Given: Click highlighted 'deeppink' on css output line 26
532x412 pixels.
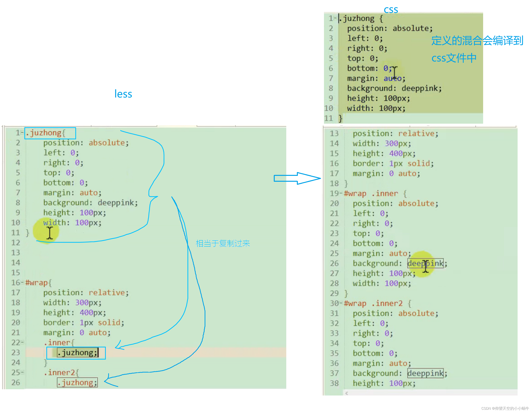Looking at the screenshot, I should 425,263.
